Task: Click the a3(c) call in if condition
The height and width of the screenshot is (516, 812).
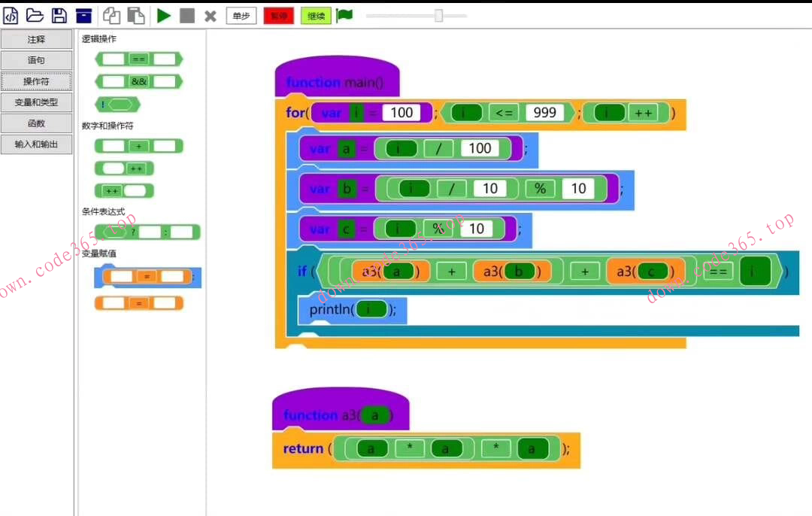Action: point(645,271)
